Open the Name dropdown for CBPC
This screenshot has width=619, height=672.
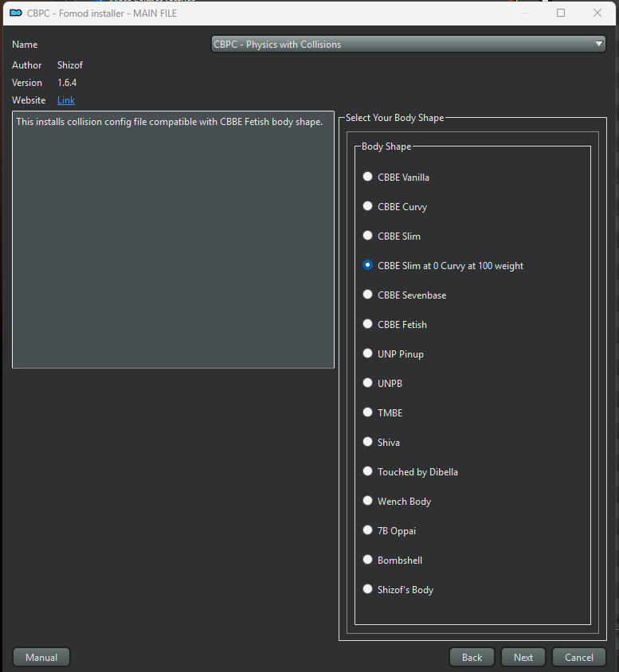pos(409,44)
